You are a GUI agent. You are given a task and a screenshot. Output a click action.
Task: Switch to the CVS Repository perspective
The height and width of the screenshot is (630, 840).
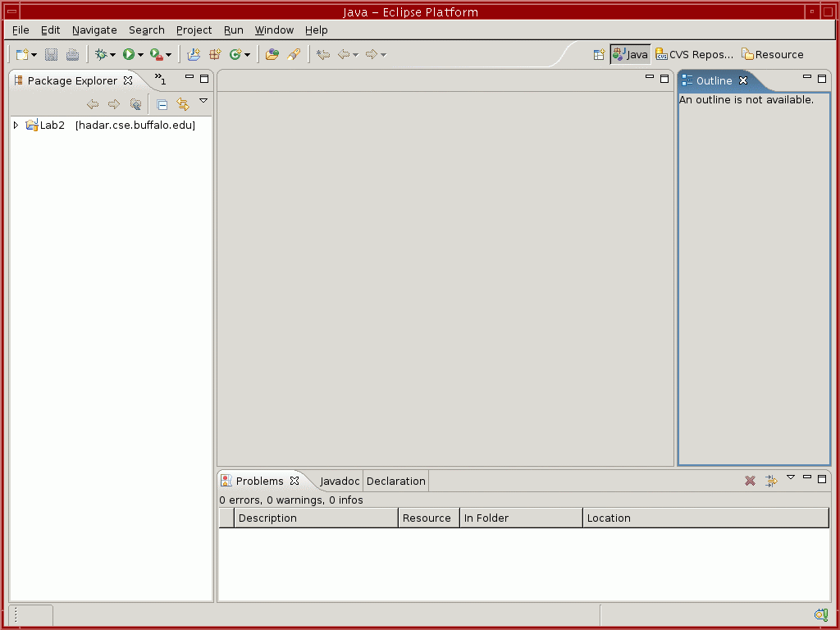(695, 54)
